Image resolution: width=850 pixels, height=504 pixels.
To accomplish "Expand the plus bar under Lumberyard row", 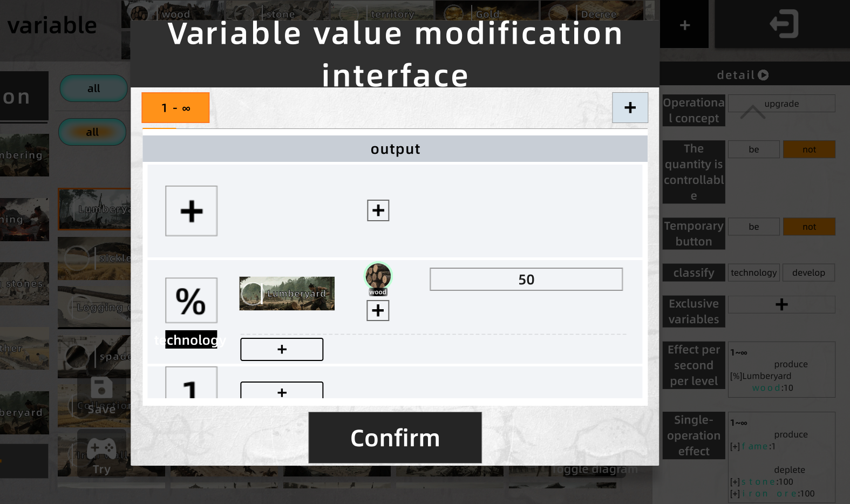I will [x=282, y=350].
